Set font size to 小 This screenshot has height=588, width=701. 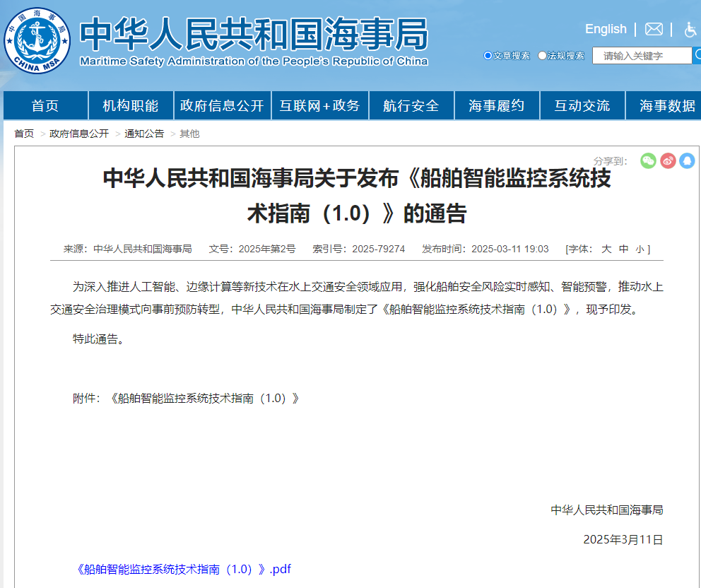tap(640, 249)
